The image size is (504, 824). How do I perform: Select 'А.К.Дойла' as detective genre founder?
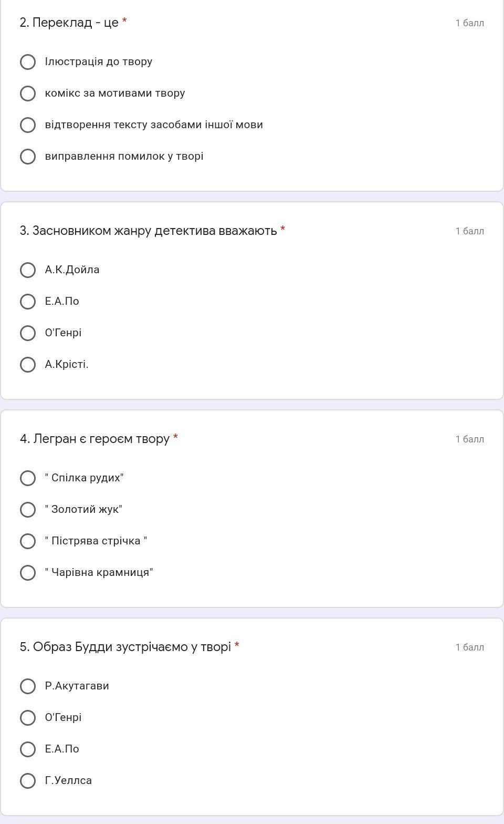[28, 270]
